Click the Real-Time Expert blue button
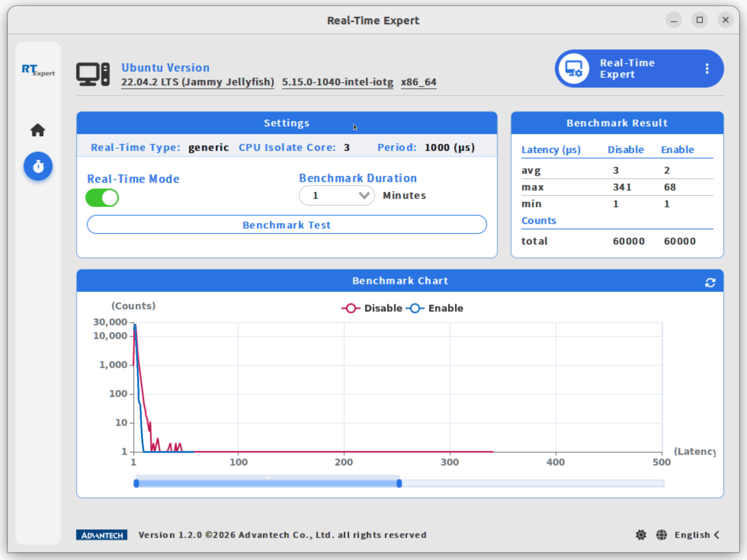The width and height of the screenshot is (747, 560). (x=639, y=69)
